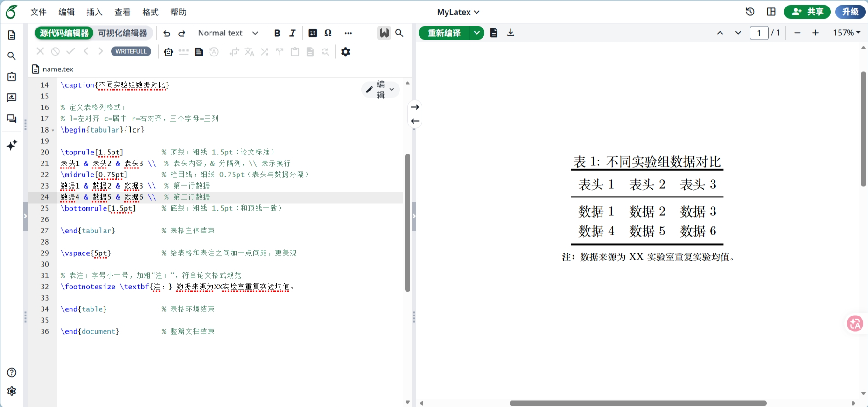Open the 插入 menu

pos(94,12)
